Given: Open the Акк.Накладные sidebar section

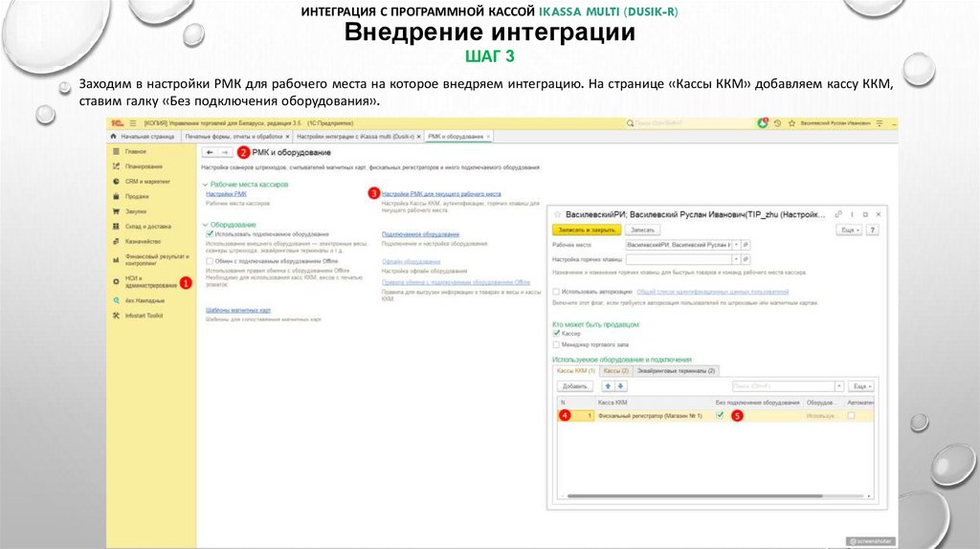Looking at the screenshot, I should pos(144,300).
